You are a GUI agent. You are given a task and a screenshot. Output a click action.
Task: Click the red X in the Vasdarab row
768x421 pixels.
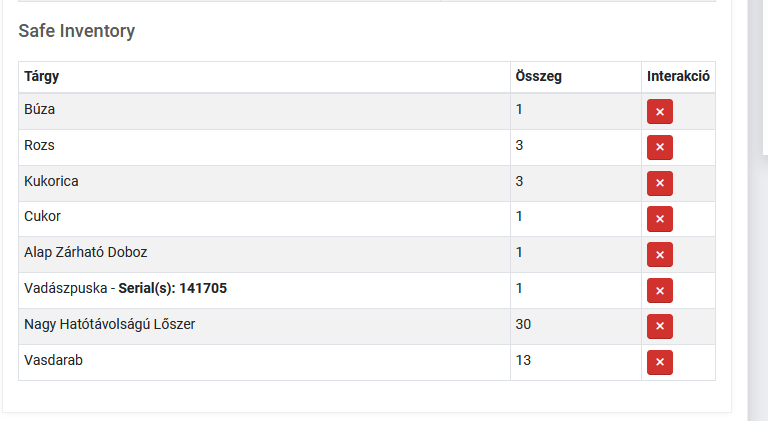pyautogui.click(x=659, y=362)
